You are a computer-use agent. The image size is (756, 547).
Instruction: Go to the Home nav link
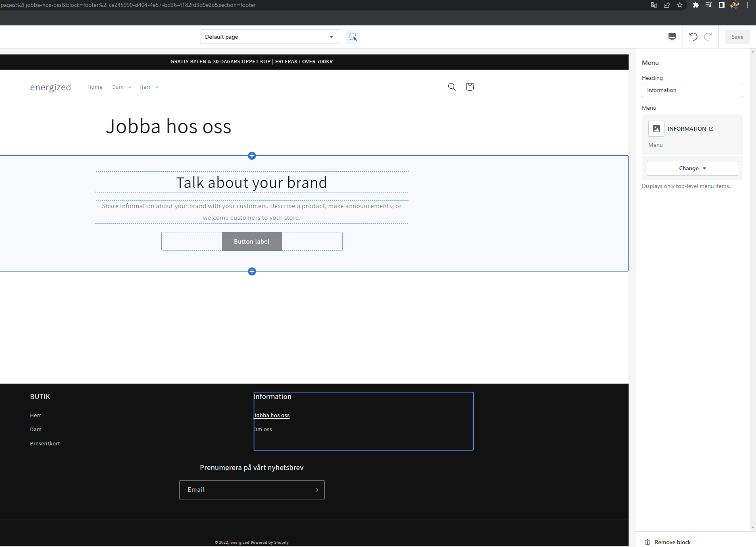(95, 87)
